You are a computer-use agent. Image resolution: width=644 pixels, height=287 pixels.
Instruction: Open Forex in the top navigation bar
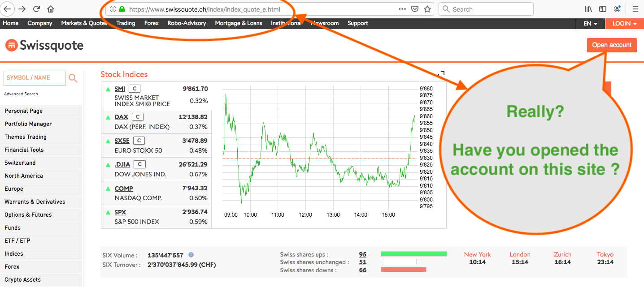pyautogui.click(x=152, y=23)
